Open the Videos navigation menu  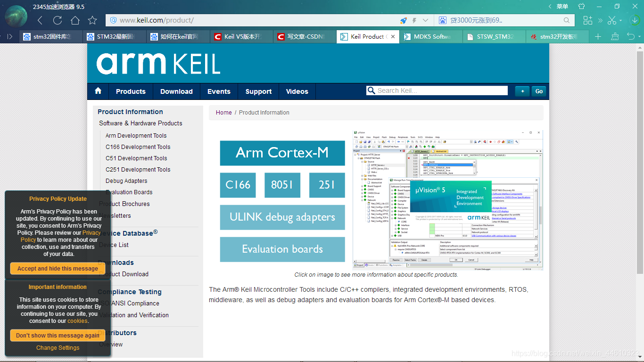297,91
